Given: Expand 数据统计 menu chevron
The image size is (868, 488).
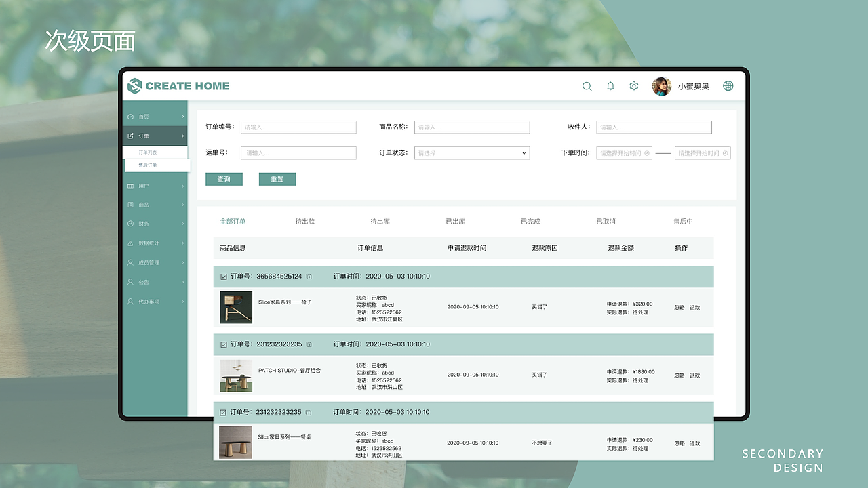Looking at the screenshot, I should (x=183, y=243).
